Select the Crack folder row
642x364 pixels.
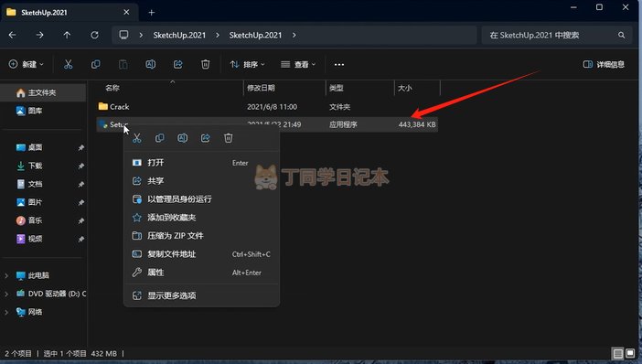tap(267, 106)
